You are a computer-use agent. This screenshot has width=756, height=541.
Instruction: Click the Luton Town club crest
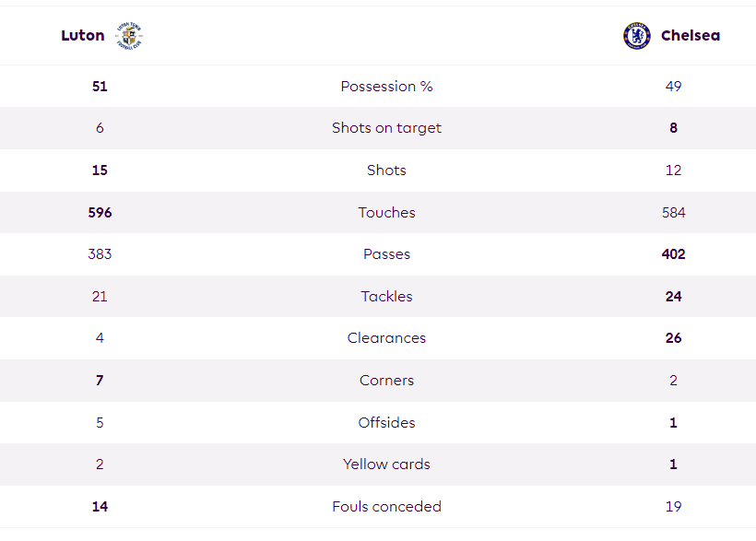[129, 36]
